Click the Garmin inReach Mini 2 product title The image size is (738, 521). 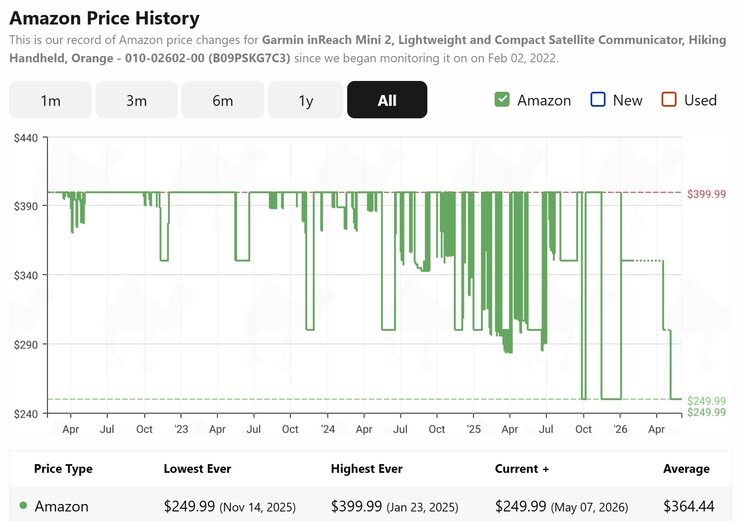click(x=368, y=49)
